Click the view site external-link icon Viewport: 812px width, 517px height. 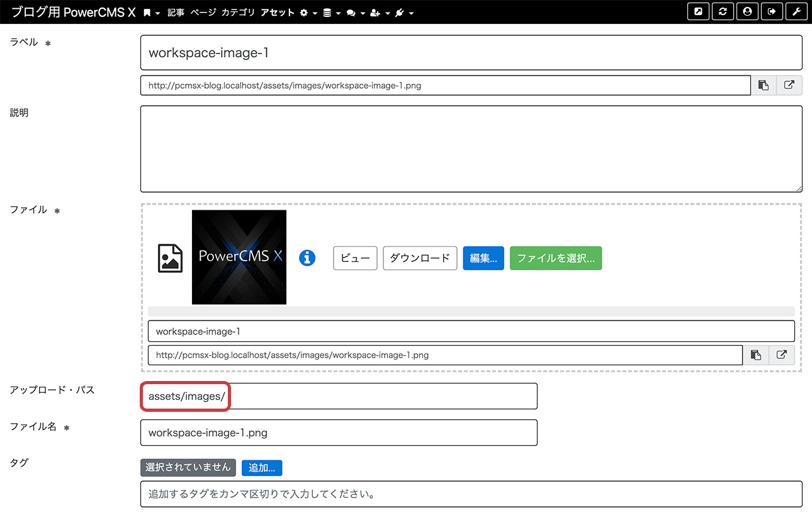699,12
